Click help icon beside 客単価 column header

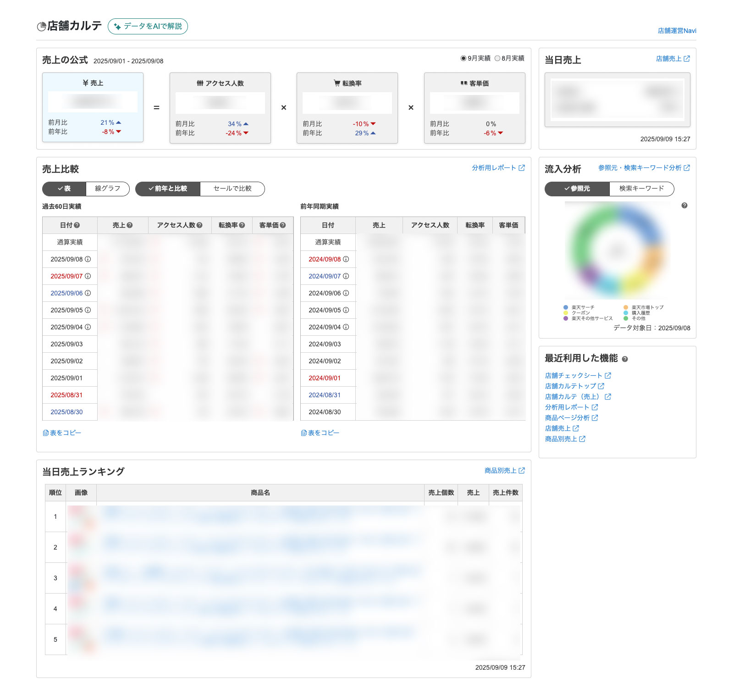[x=283, y=225]
